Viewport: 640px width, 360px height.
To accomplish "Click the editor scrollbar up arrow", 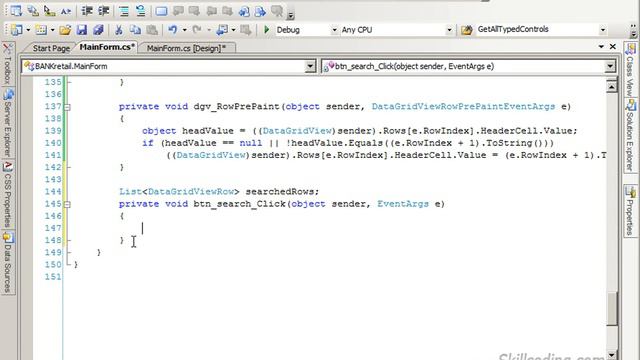I will click(x=611, y=87).
